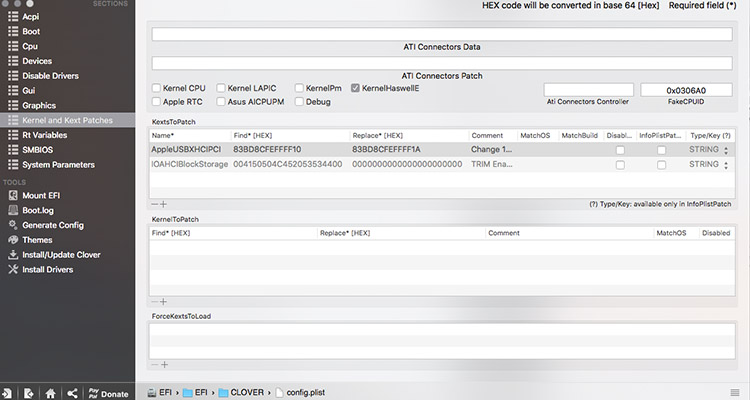Toggle InfoPlistPatch checkbox for IOAHCIBlockStorage patch
750x400 pixels.
point(662,165)
